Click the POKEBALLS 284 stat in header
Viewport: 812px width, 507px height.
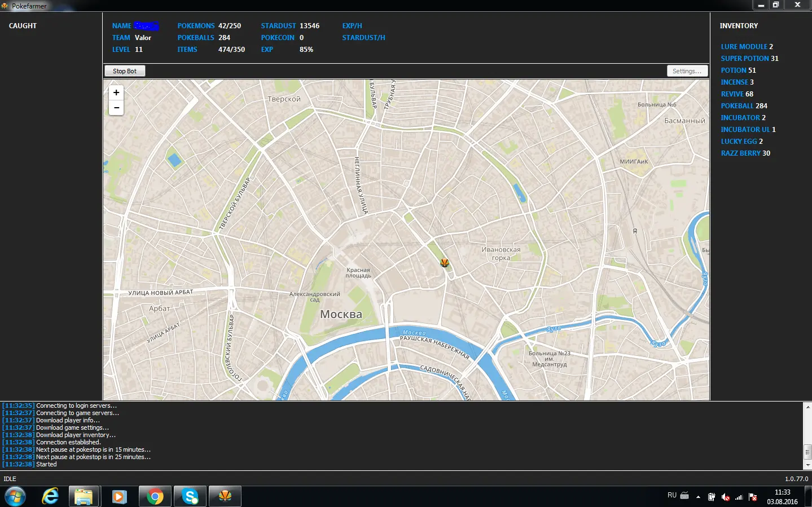pos(204,38)
